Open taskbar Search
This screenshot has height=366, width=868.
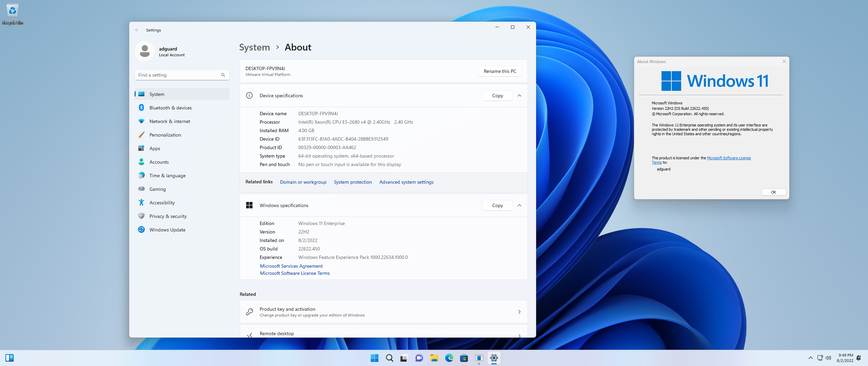[x=389, y=358]
